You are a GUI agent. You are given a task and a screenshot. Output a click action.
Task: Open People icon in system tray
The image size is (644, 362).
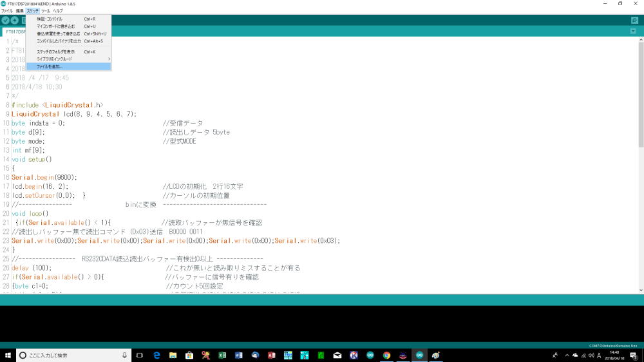coord(555,356)
